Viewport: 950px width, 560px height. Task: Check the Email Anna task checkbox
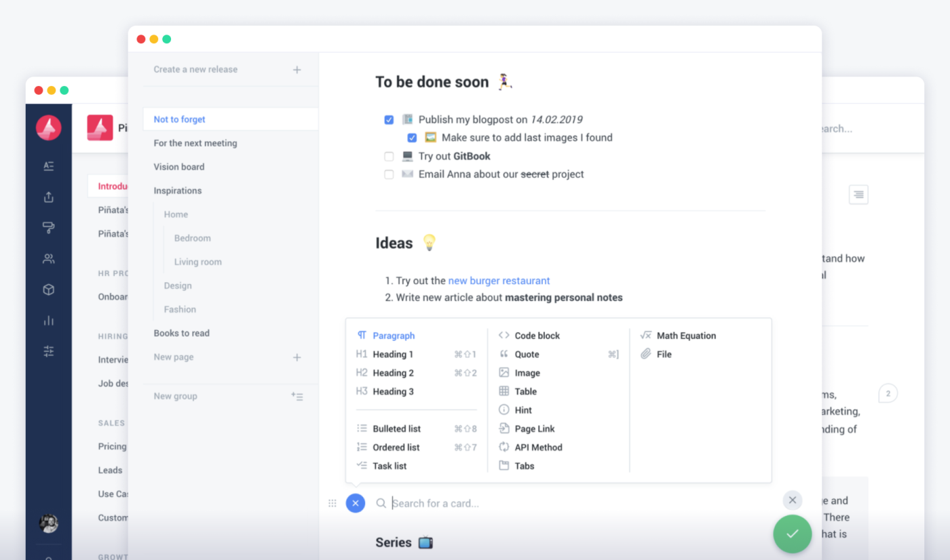(389, 174)
